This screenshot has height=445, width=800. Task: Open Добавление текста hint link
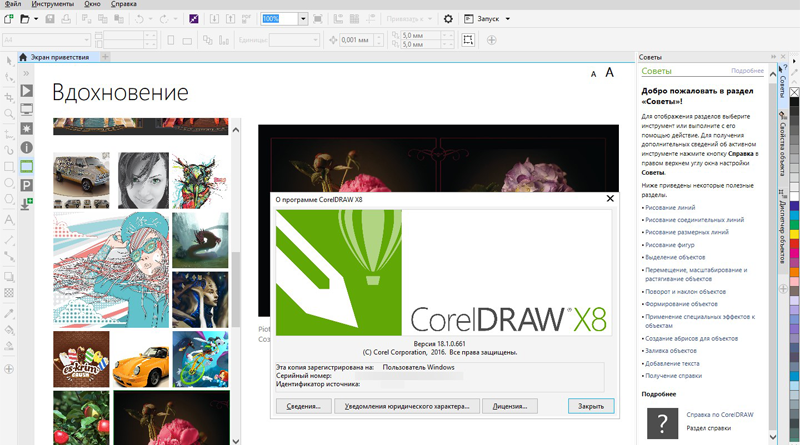coord(672,363)
